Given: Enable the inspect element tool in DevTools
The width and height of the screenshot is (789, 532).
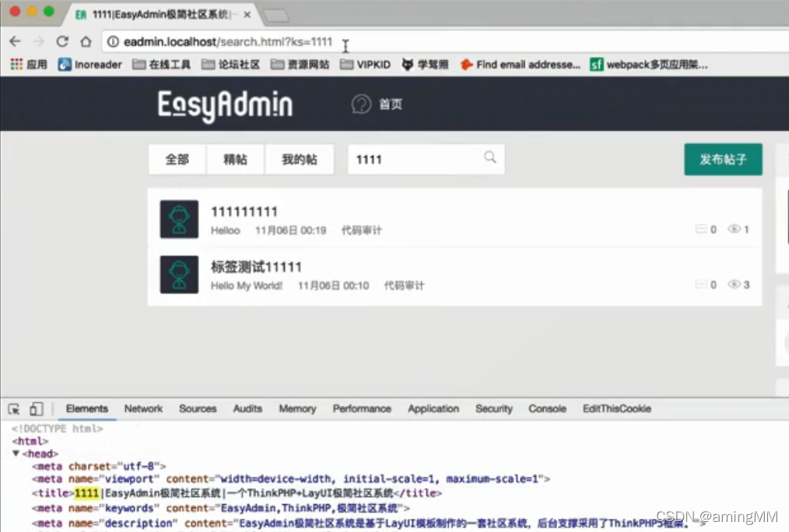Looking at the screenshot, I should (x=13, y=408).
